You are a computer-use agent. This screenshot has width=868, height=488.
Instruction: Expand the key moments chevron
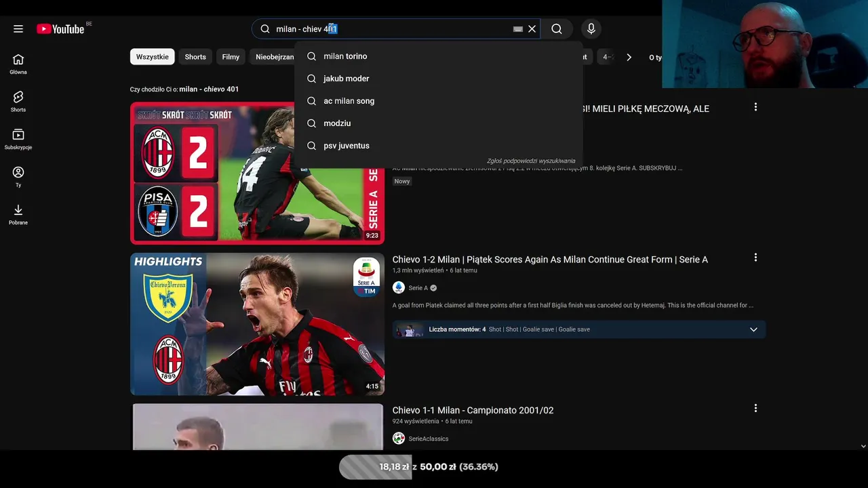[x=753, y=329]
